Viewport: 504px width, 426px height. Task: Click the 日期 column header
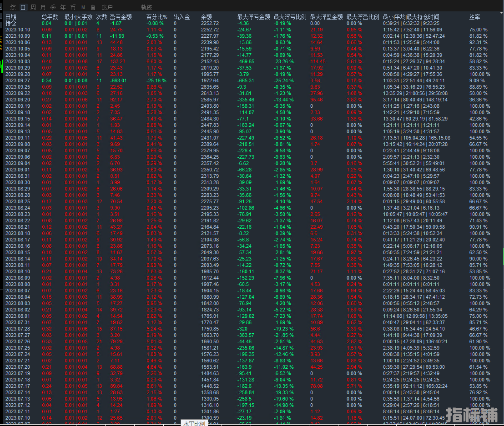10,17
